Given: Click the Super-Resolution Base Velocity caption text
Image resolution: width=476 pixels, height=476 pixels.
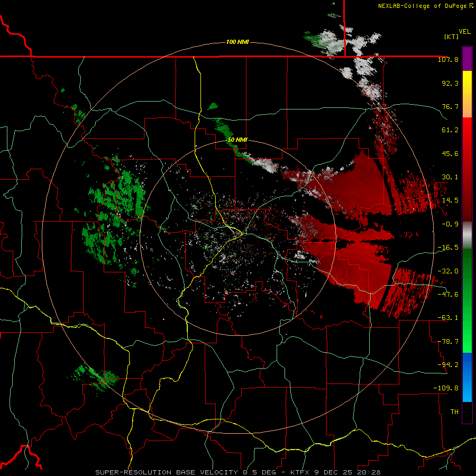Looking at the screenshot, I should 237,472.
